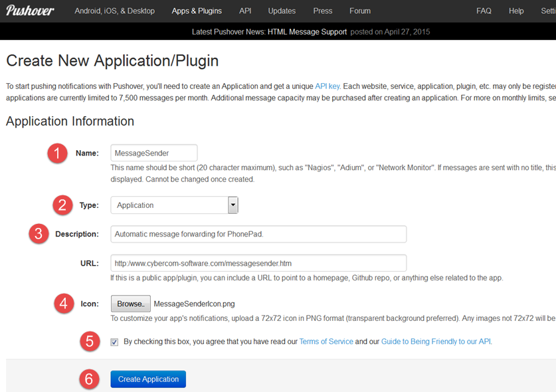The width and height of the screenshot is (556, 392).
Task: Visit the Forum link
Action: [360, 11]
